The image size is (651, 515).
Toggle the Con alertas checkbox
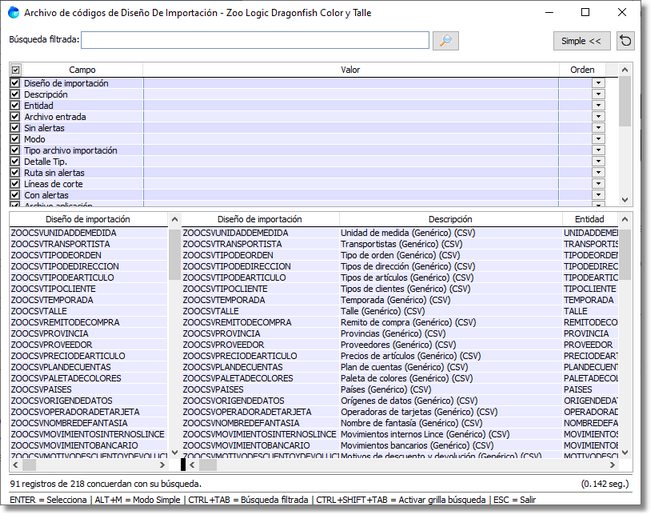pyautogui.click(x=15, y=195)
